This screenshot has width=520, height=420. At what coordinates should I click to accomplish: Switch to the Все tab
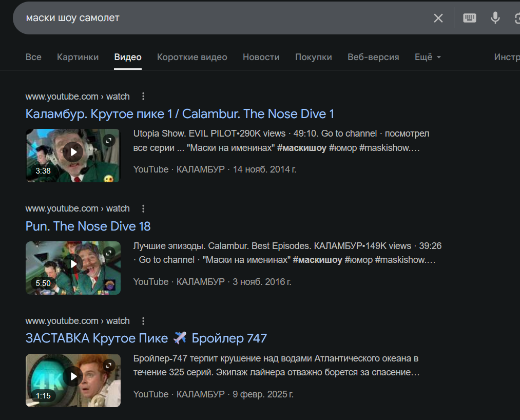click(x=33, y=57)
